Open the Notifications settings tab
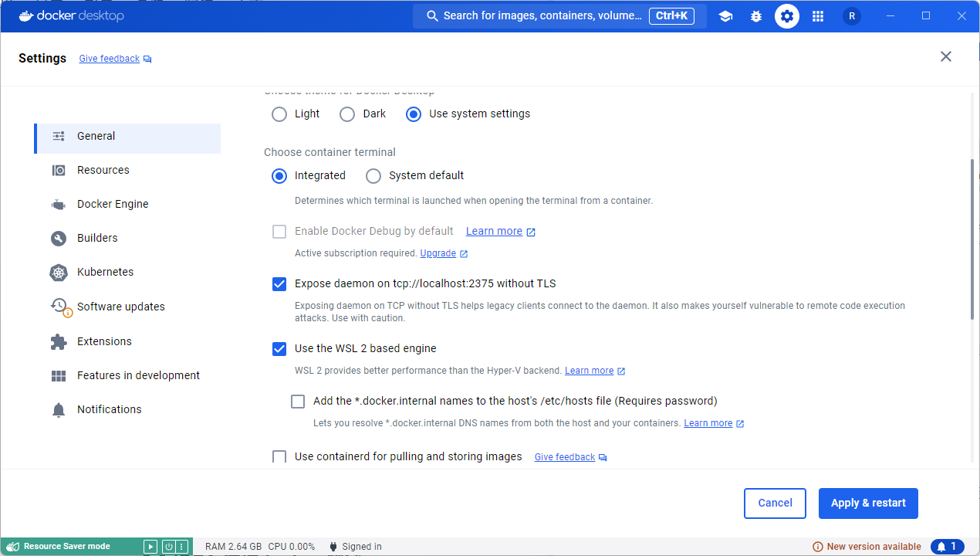Screen dimensions: 980x556 point(128,409)
